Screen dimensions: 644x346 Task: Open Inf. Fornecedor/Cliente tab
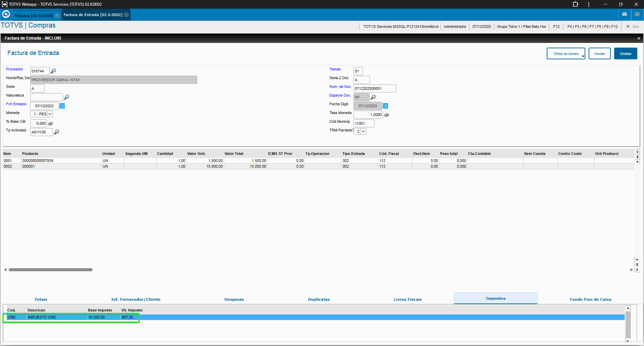point(136,299)
